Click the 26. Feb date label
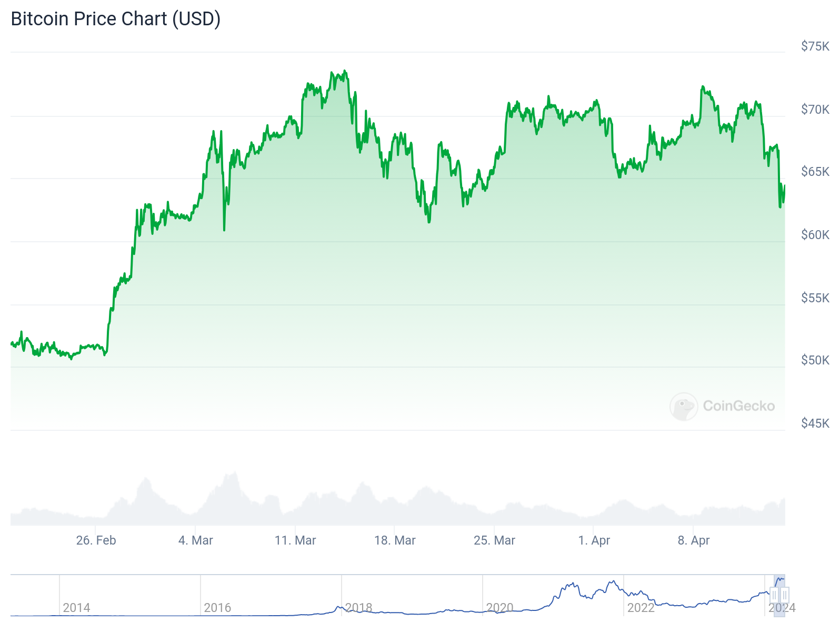Screen dimensions: 840x632 click(96, 540)
